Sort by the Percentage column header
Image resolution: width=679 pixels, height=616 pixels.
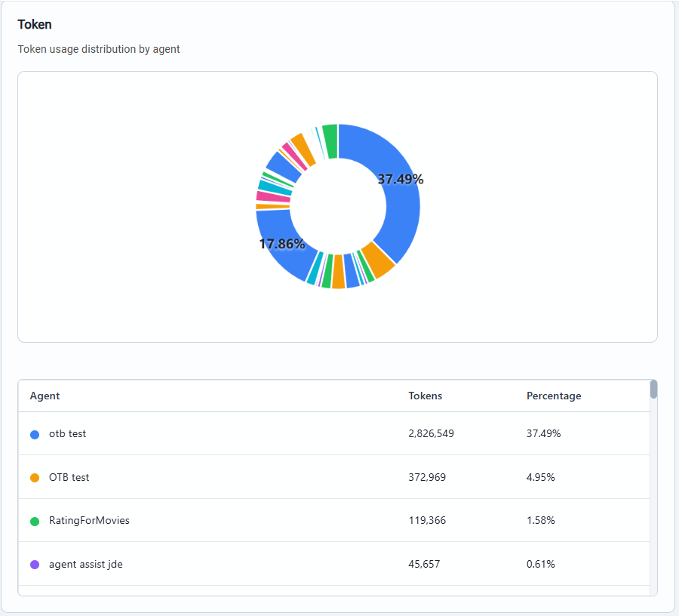(x=554, y=396)
